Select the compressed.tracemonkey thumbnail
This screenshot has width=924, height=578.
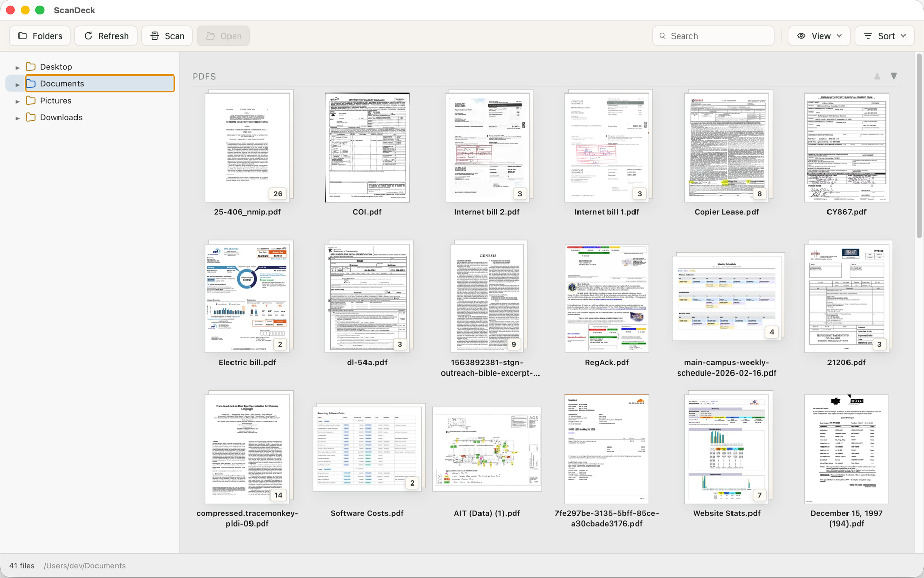249,447
